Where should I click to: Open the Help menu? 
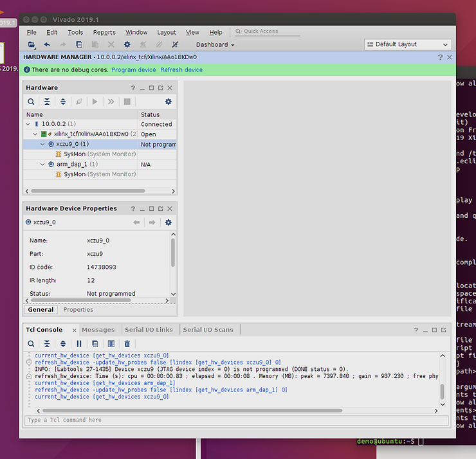[216, 32]
